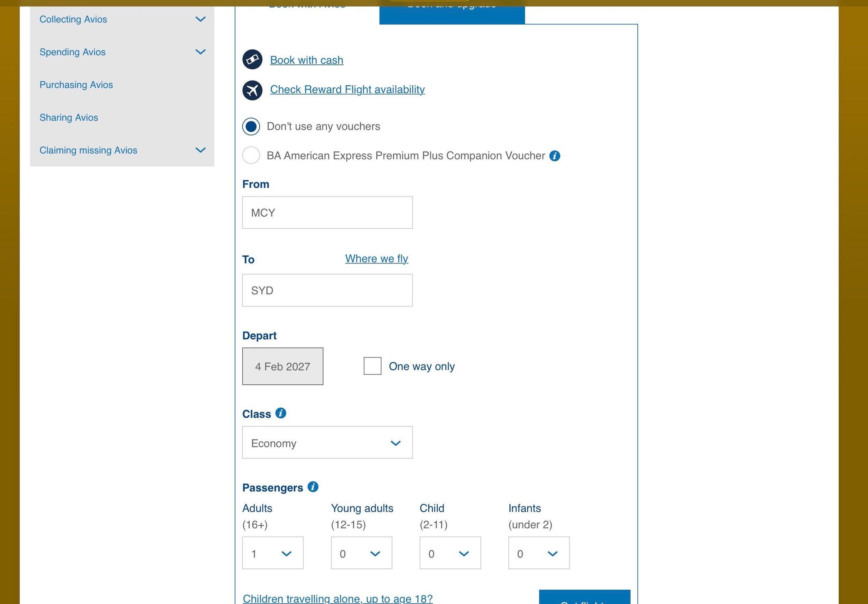This screenshot has width=868, height=604.
Task: Click the From airport input field
Action: pos(327,213)
